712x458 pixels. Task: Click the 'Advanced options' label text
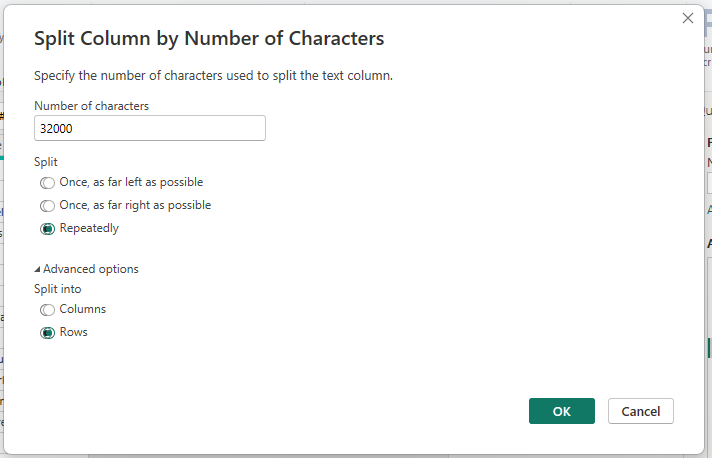(91, 269)
